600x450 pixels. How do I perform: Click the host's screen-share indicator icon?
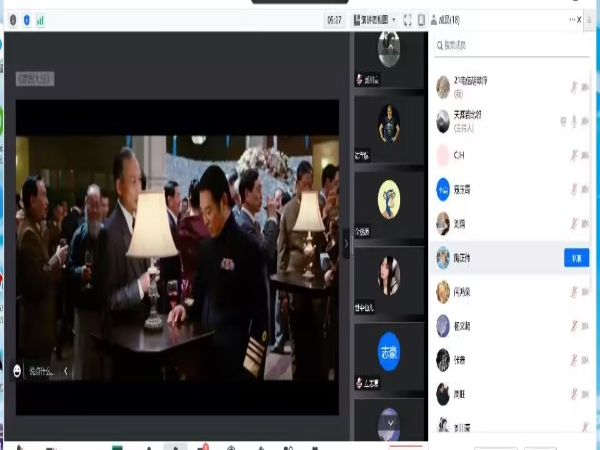pos(563,121)
